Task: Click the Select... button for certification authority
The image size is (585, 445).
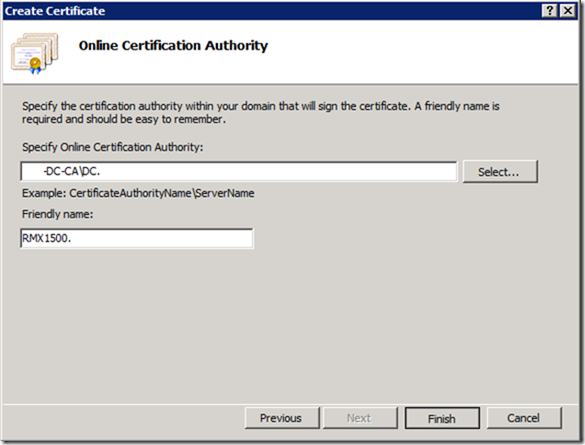Action: coord(500,172)
